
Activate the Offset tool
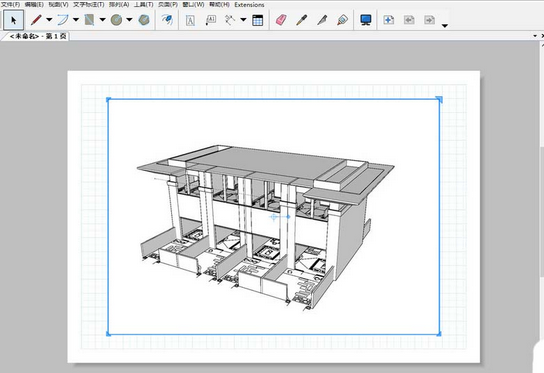pyautogui.click(x=167, y=20)
